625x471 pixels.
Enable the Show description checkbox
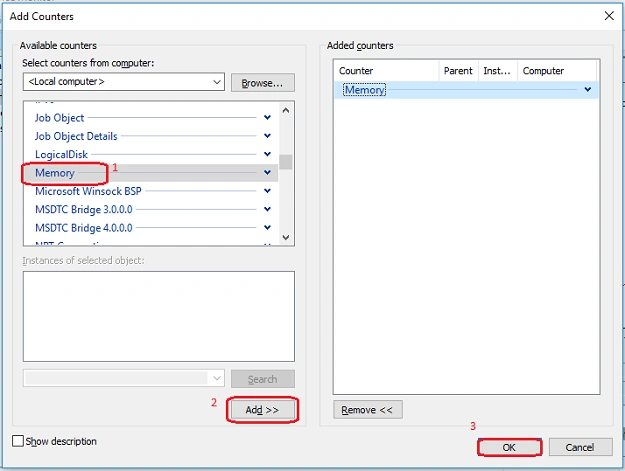click(18, 441)
